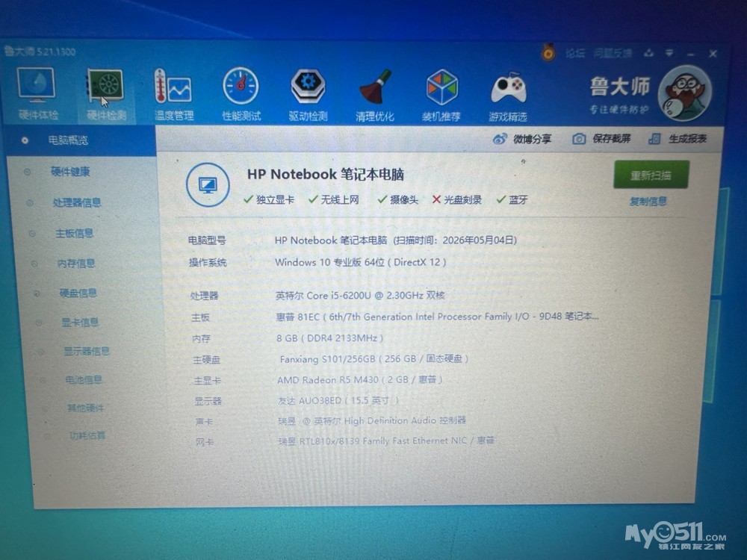Click the 生成报表 label
Viewport: 747px width, 560px height.
[x=687, y=139]
